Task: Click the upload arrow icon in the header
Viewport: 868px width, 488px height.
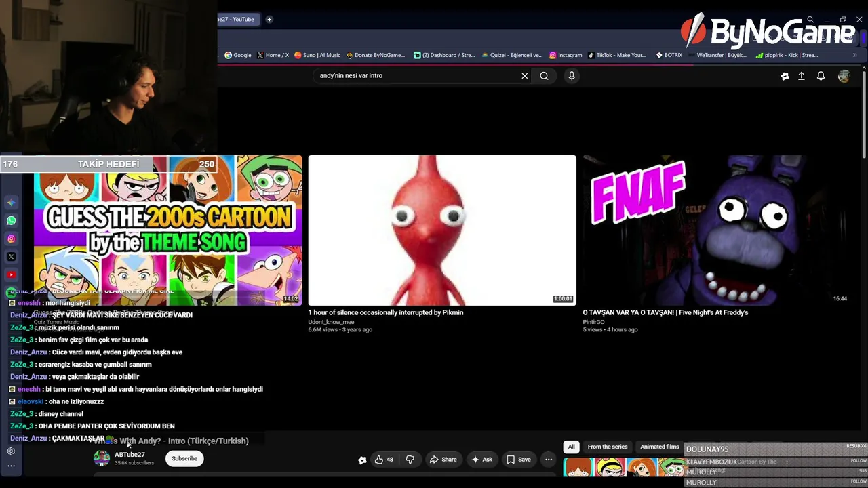Action: coord(802,77)
